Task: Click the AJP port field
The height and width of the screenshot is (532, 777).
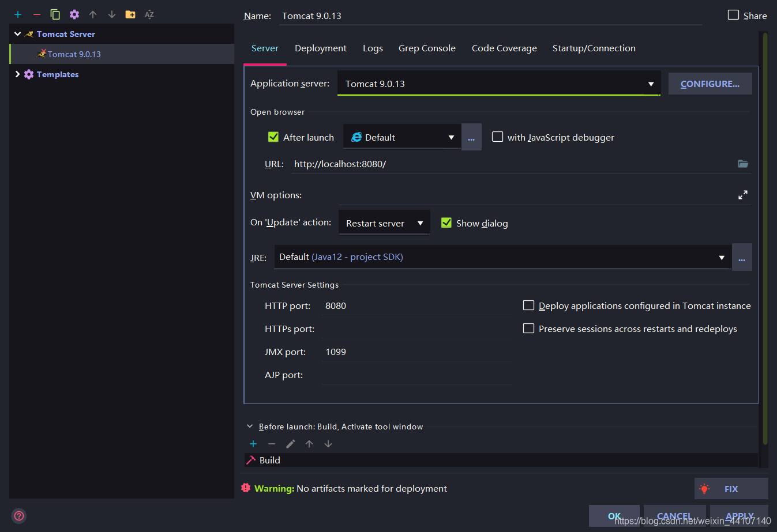Action: point(416,375)
